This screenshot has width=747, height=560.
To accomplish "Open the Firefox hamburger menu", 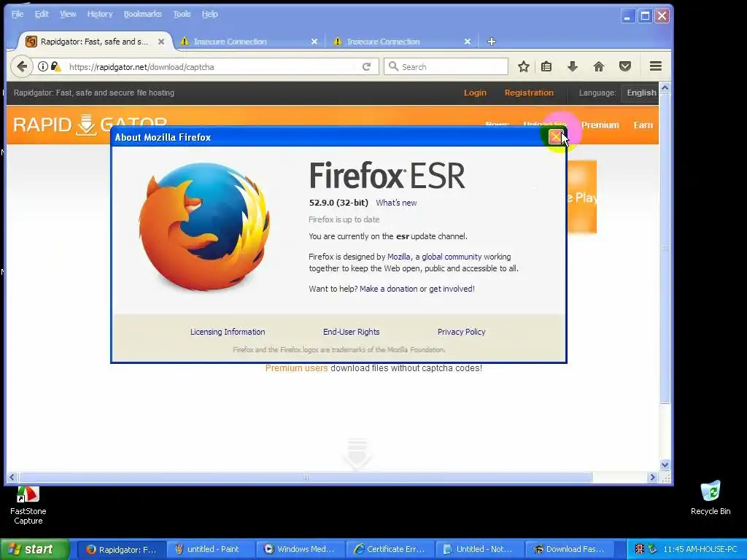I will tap(656, 66).
